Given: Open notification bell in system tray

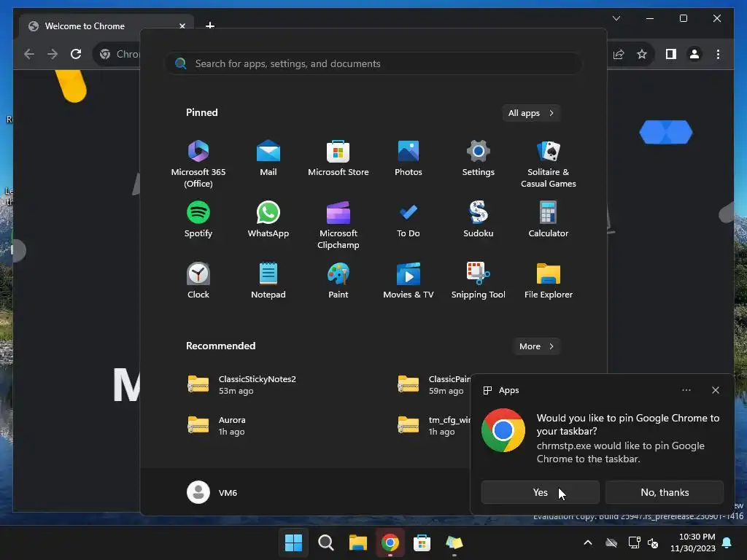Looking at the screenshot, I should (x=727, y=542).
